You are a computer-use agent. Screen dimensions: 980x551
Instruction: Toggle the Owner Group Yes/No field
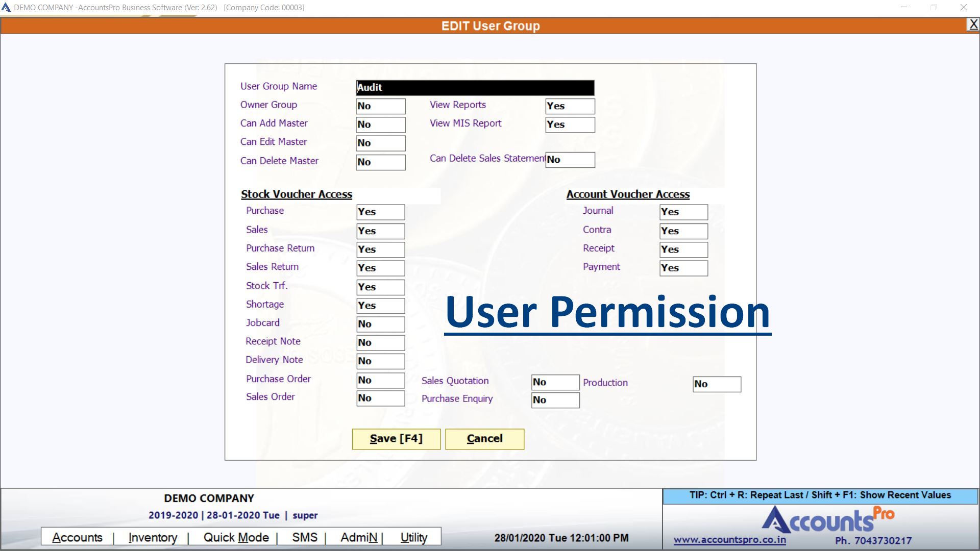click(x=380, y=106)
